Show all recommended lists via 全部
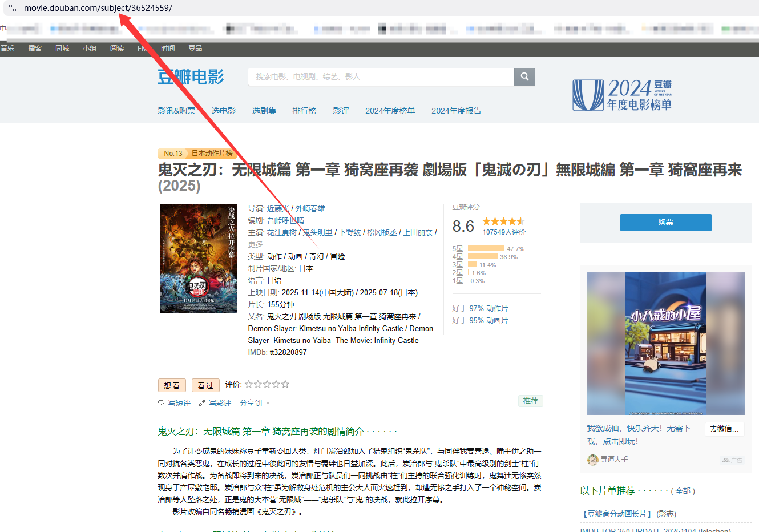The width and height of the screenshot is (759, 532). pyautogui.click(x=683, y=491)
